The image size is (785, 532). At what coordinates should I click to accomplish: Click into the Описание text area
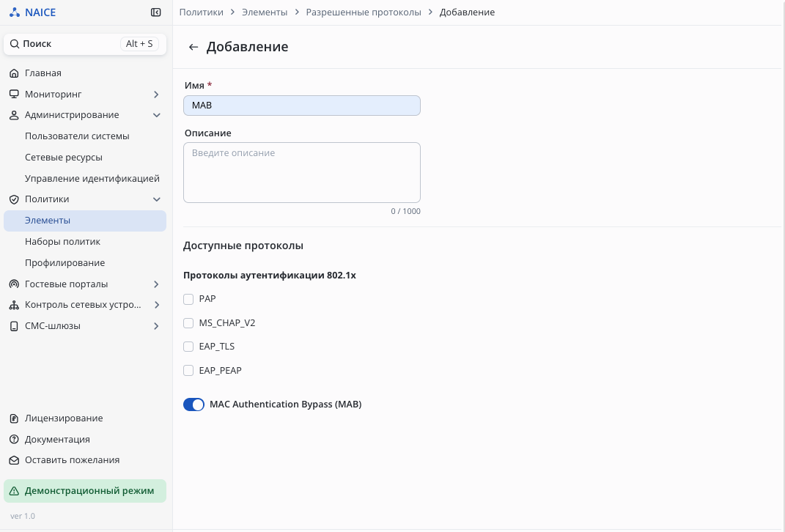pyautogui.click(x=301, y=173)
